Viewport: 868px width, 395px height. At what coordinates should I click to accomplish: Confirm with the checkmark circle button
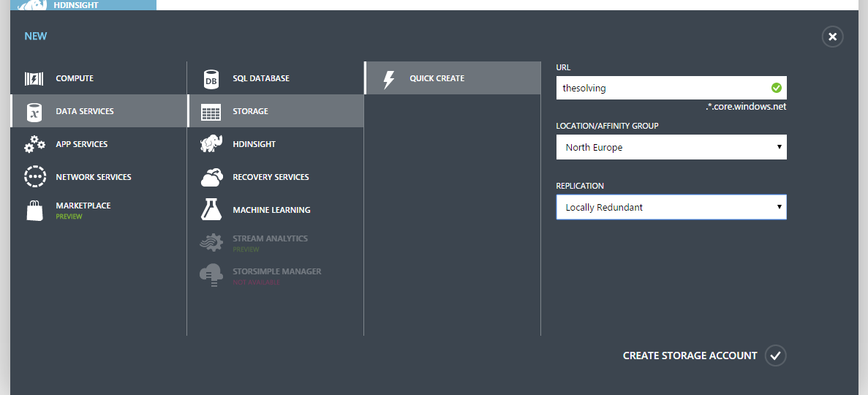tap(776, 355)
